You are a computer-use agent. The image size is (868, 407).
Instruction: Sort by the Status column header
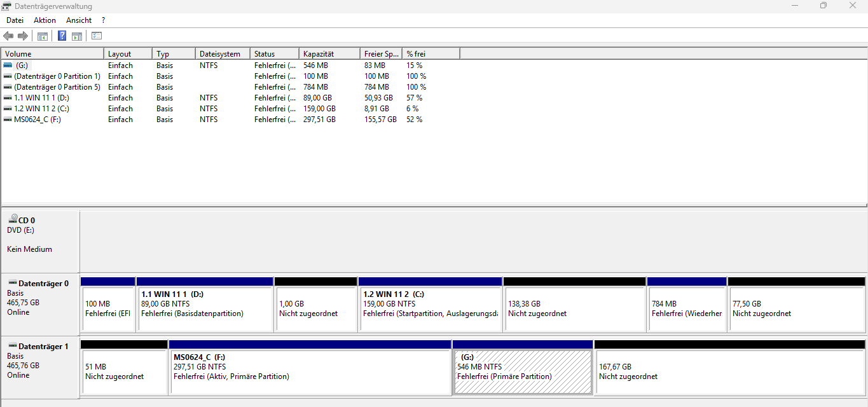coord(275,54)
